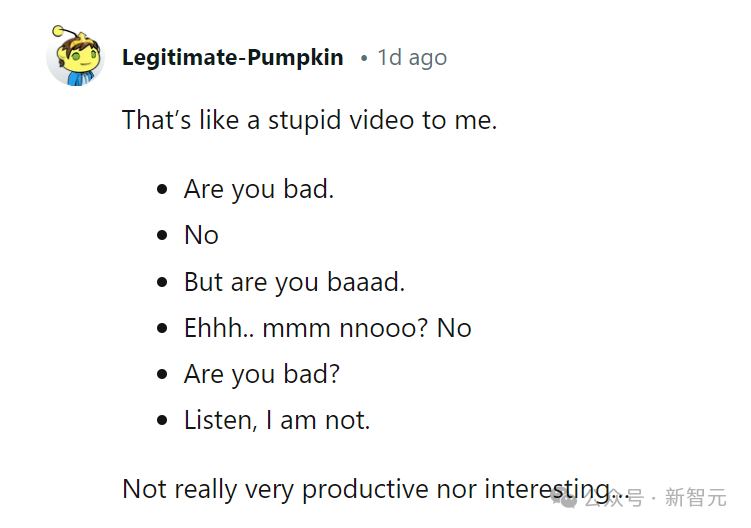The image size is (751, 528).
Task: Click the word interesting in the last sentence
Action: 546,490
